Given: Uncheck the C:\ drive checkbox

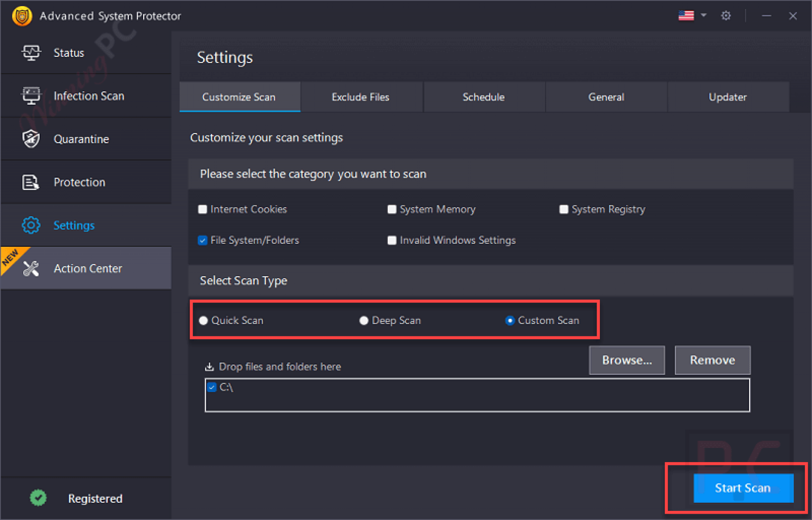Looking at the screenshot, I should click(212, 387).
